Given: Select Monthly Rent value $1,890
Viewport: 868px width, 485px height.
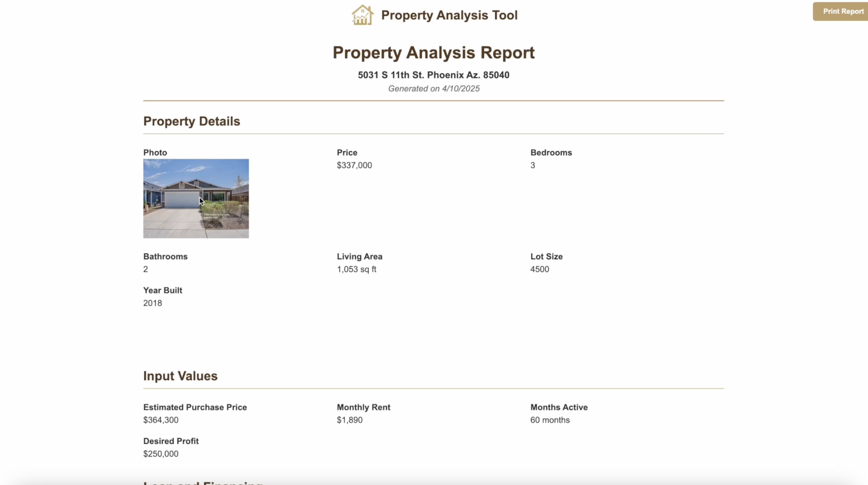Looking at the screenshot, I should tap(350, 420).
